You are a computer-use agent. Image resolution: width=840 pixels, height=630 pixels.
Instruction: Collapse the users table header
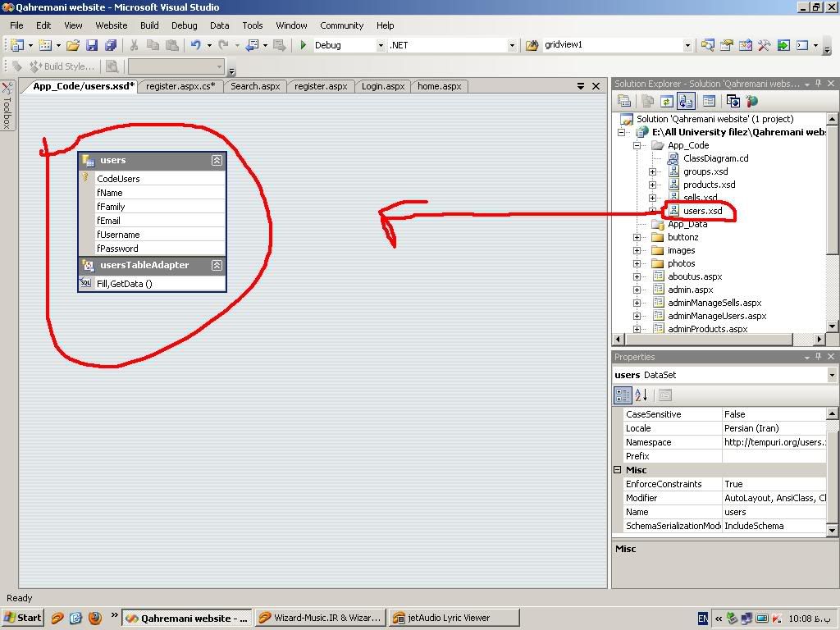coord(217,161)
